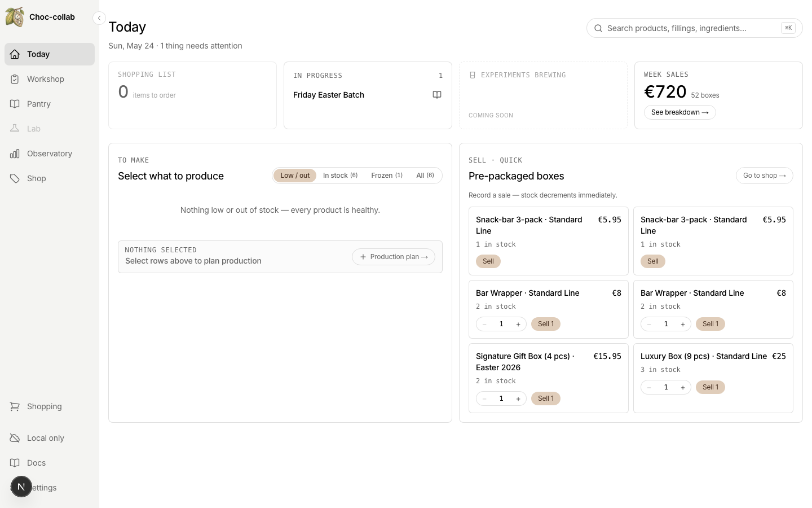Decrease quantity for Signature Gift Box
812x508 pixels.
484,398
